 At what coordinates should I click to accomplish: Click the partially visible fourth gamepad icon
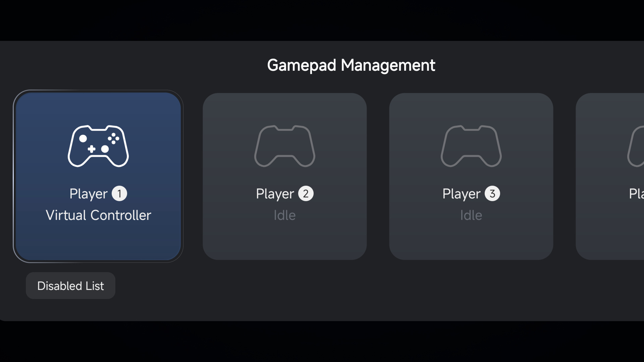pos(636,146)
